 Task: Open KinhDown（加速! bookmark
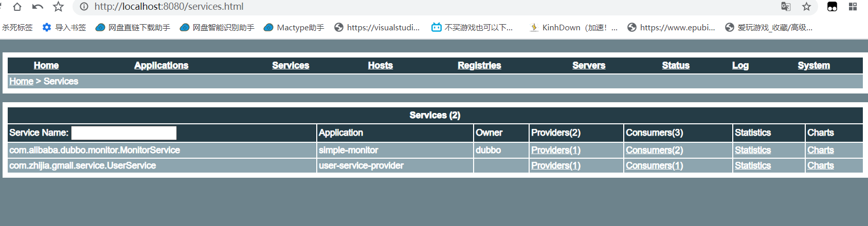pyautogui.click(x=574, y=27)
